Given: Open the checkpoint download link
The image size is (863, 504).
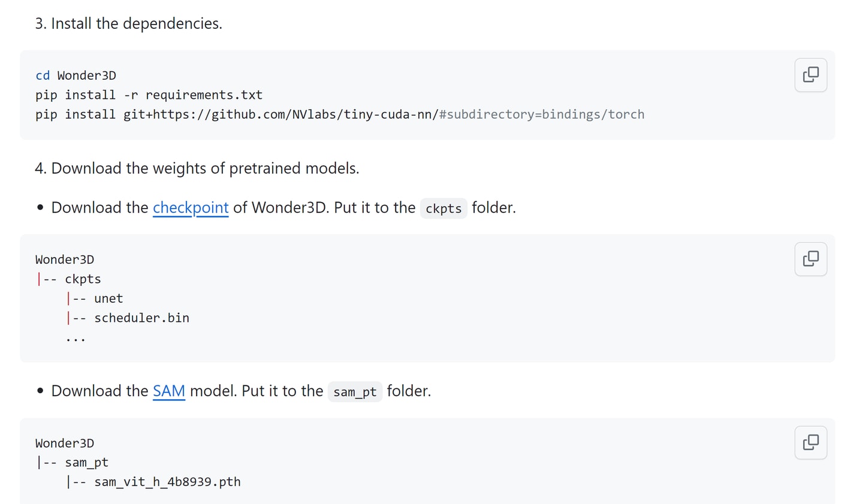Looking at the screenshot, I should point(191,207).
